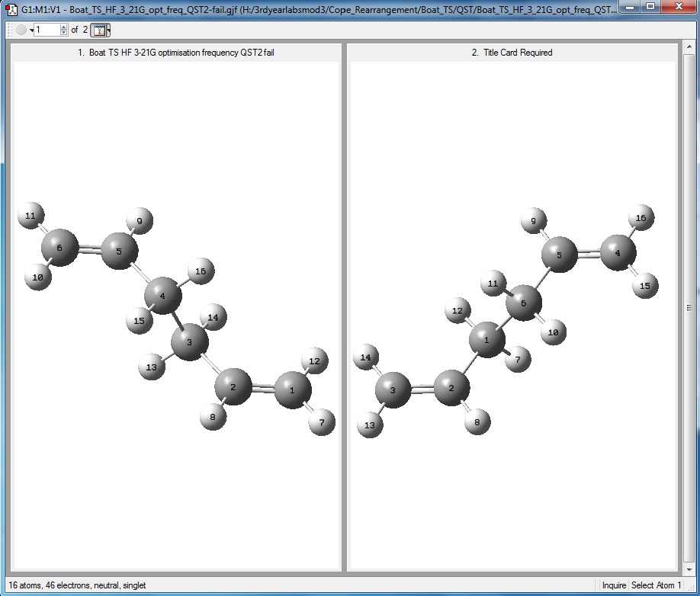The height and width of the screenshot is (596, 700).
Task: Select hydrogen atom 12 in the right molecule panel
Action: pos(458,310)
